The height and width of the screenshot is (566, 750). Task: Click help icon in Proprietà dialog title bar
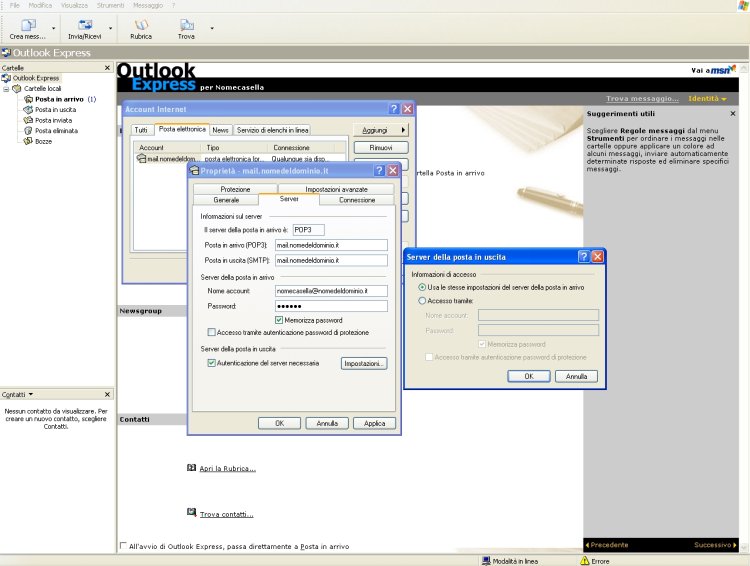tap(379, 171)
